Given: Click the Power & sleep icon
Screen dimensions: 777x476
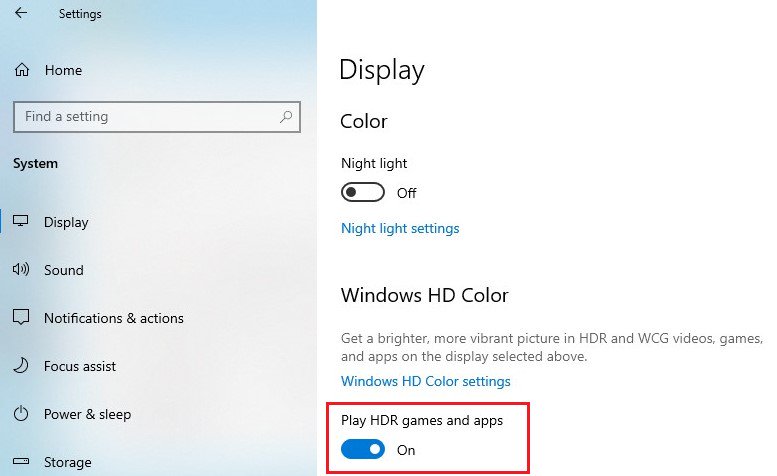Looking at the screenshot, I should [x=21, y=414].
